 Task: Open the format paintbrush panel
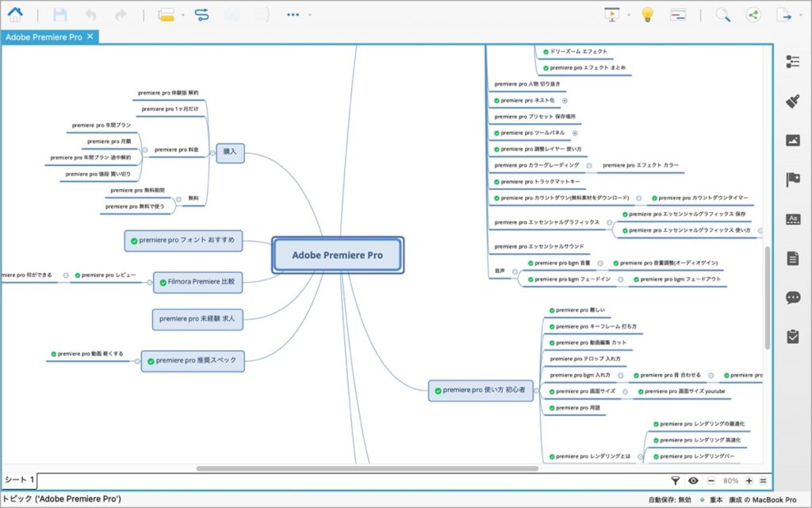793,101
